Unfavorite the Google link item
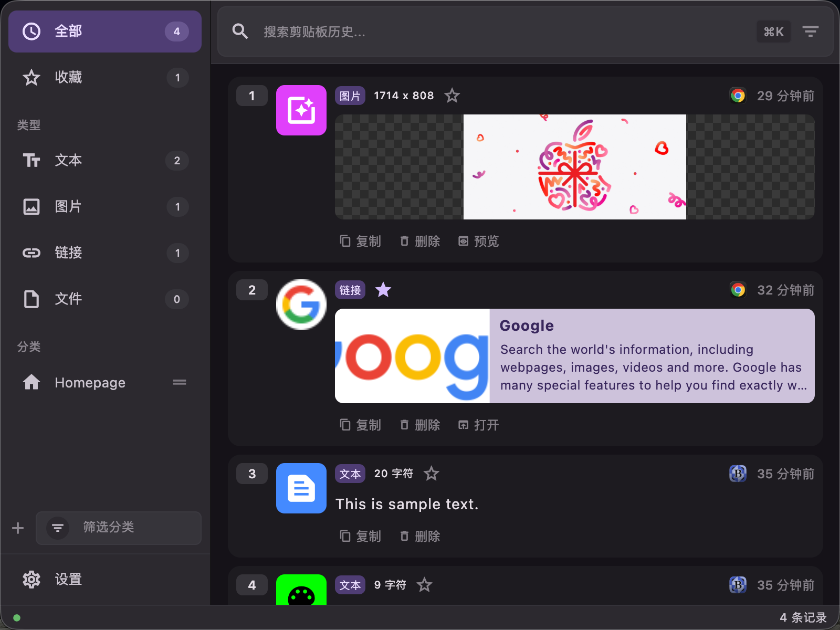The width and height of the screenshot is (840, 630). pos(383,290)
